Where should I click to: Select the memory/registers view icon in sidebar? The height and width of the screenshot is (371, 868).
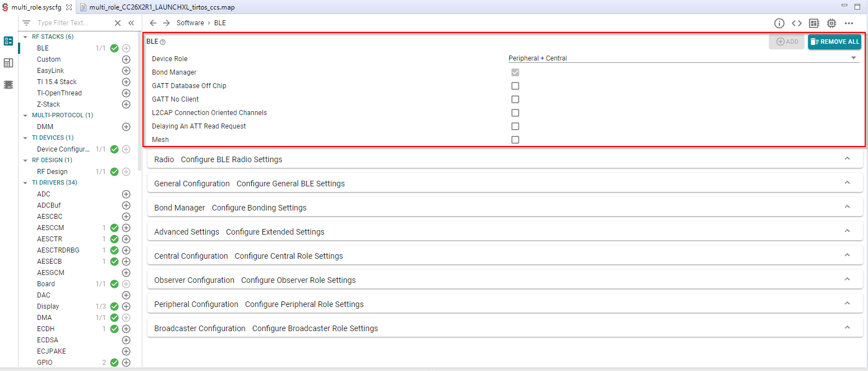[x=8, y=63]
